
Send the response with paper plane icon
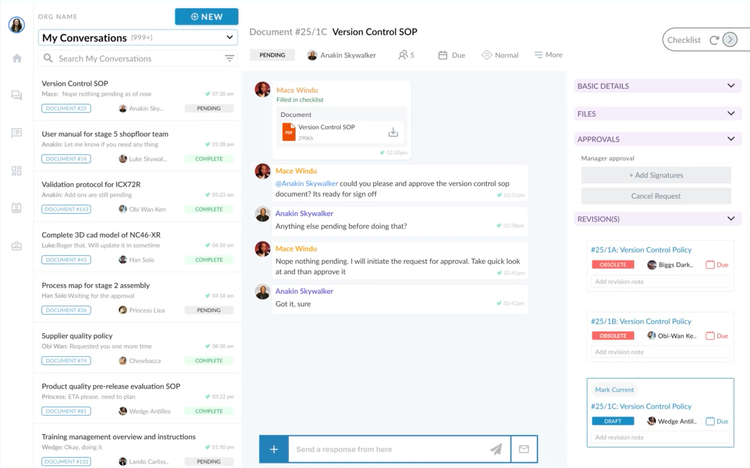point(496,449)
